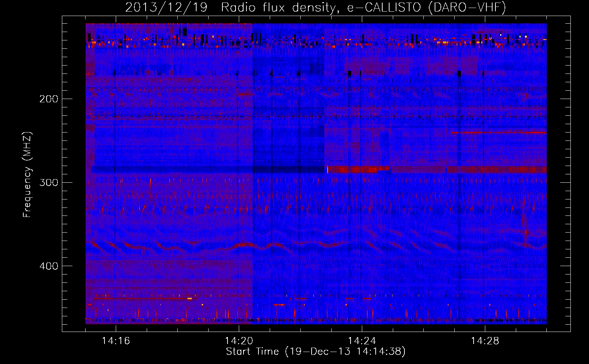589x364 pixels.
Task: Click the 14:24 time tick label
Action: click(362, 341)
